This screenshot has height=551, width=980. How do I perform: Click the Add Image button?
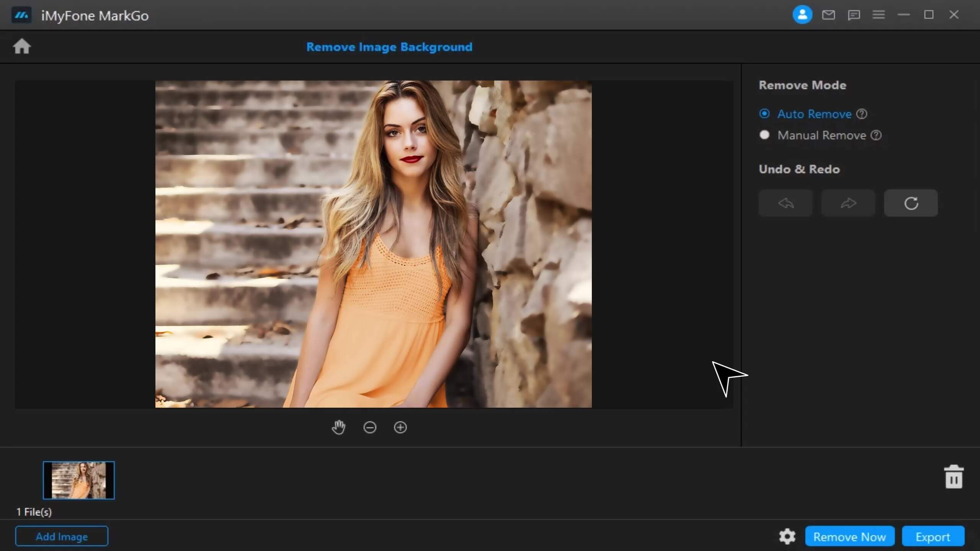pos(60,537)
